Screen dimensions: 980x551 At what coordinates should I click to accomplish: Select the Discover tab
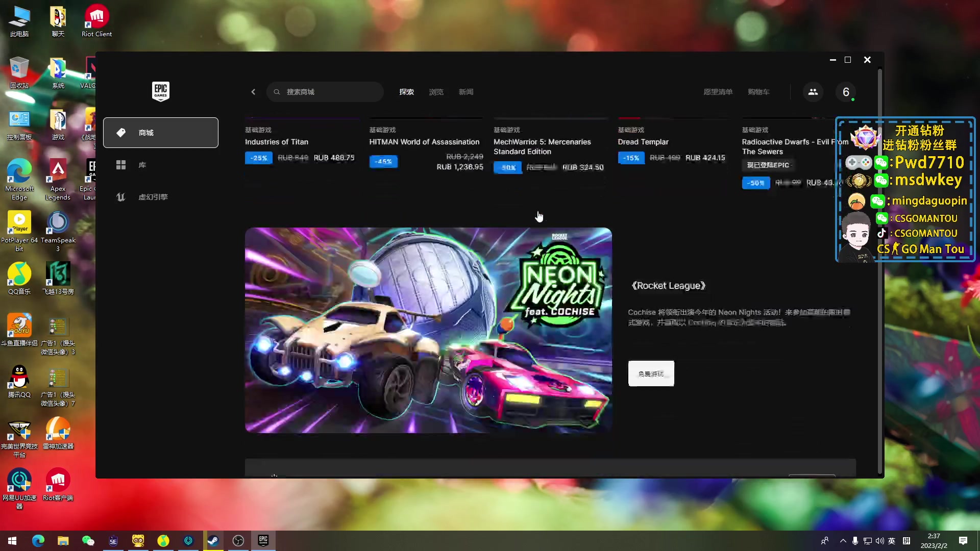tap(406, 92)
